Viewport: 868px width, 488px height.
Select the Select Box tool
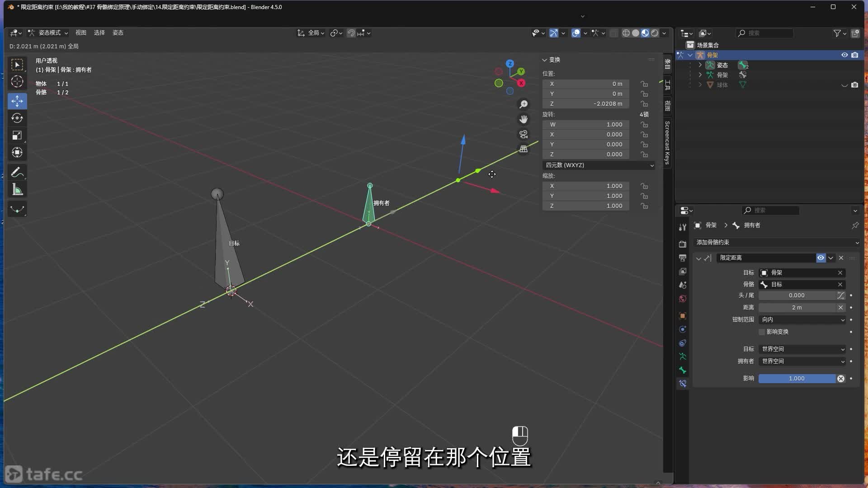coord(17,65)
